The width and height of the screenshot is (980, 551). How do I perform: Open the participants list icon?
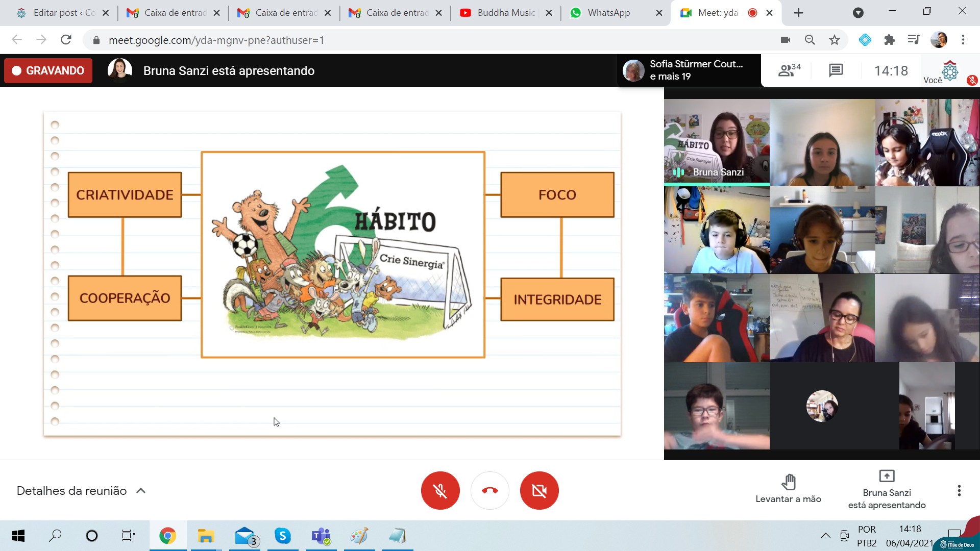point(789,70)
